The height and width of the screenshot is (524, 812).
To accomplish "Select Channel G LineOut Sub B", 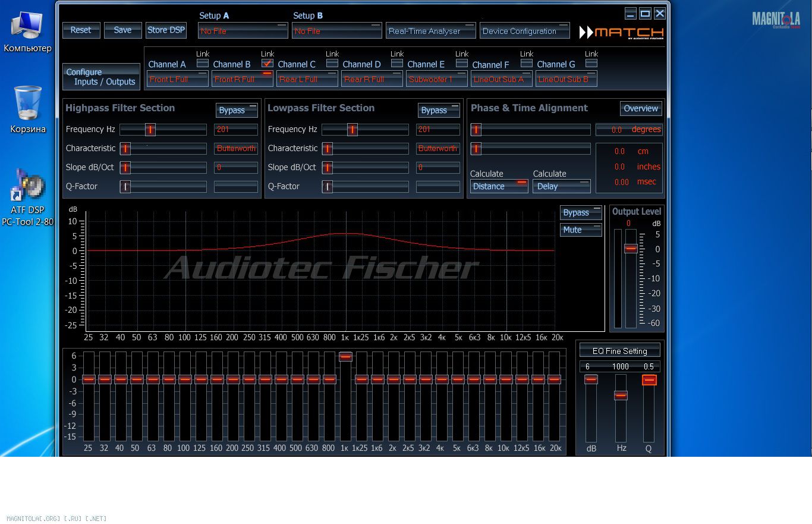I will [566, 79].
